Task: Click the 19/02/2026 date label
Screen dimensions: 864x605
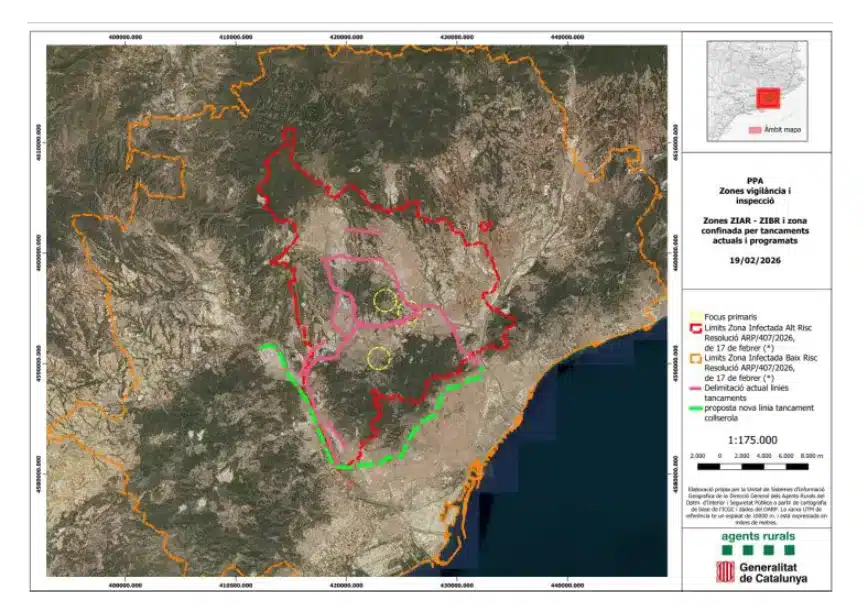Action: 756,261
